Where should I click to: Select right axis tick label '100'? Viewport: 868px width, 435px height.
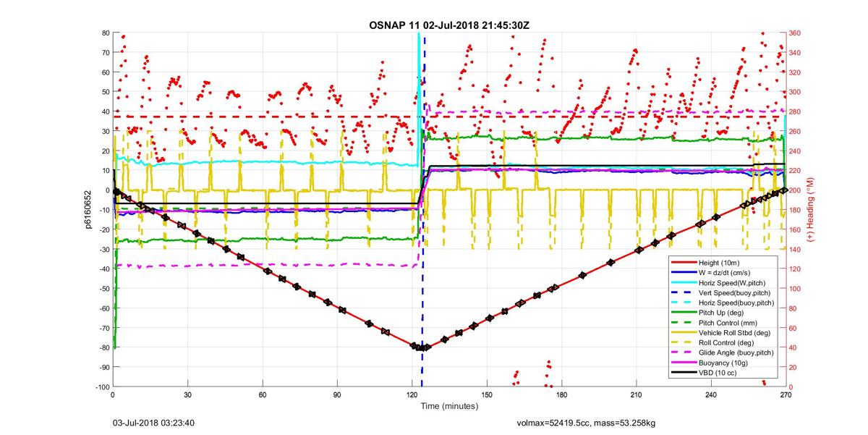coord(795,288)
